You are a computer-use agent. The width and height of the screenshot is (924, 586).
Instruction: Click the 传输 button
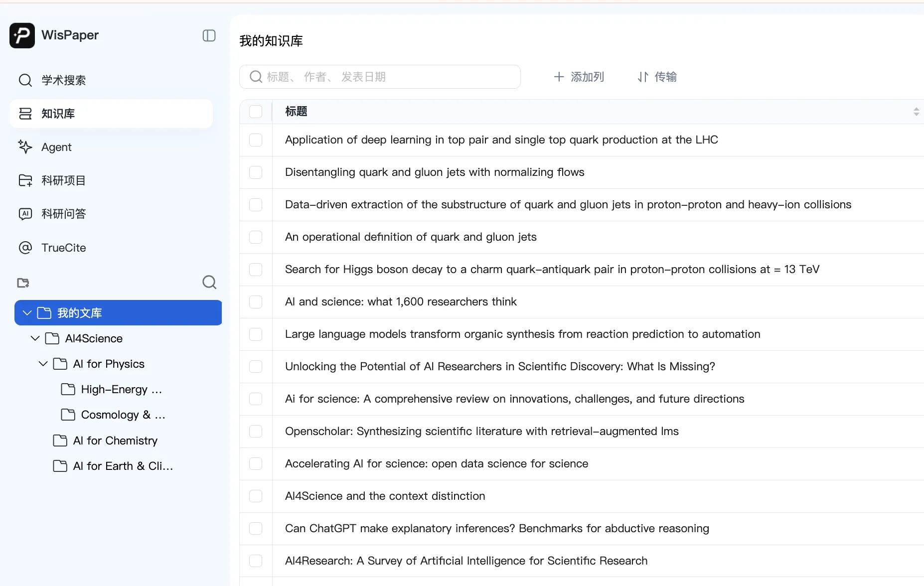point(657,77)
